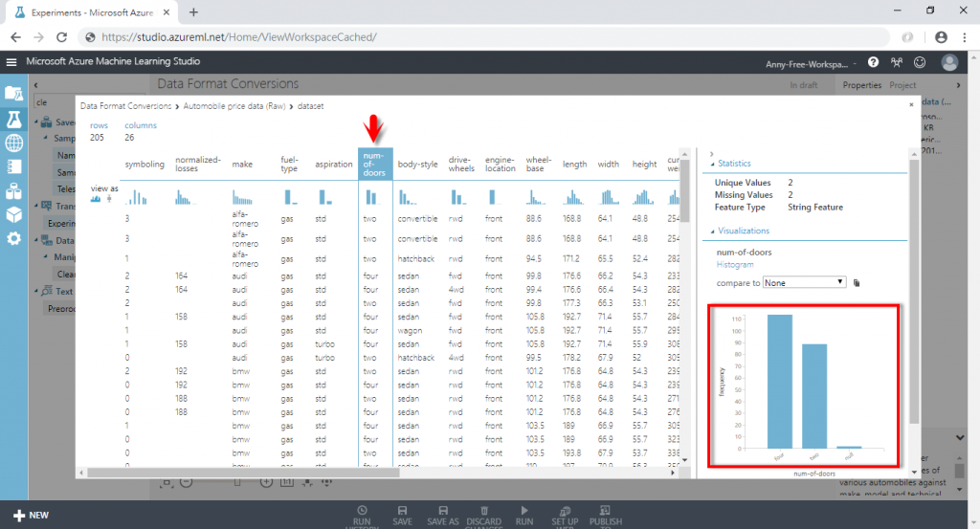The height and width of the screenshot is (529, 980).
Task: Collapse the Text Analytics tree node
Action: click(x=36, y=291)
